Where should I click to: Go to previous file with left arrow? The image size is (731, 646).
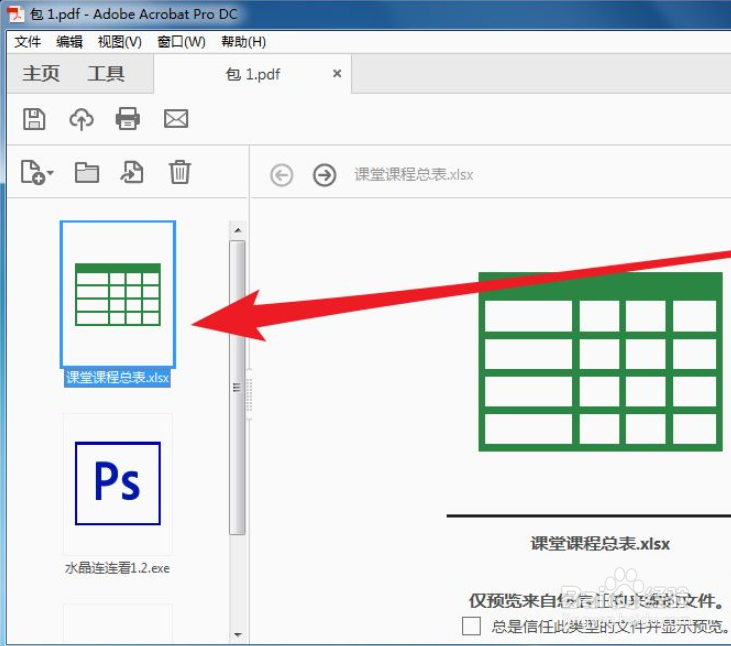tap(282, 175)
